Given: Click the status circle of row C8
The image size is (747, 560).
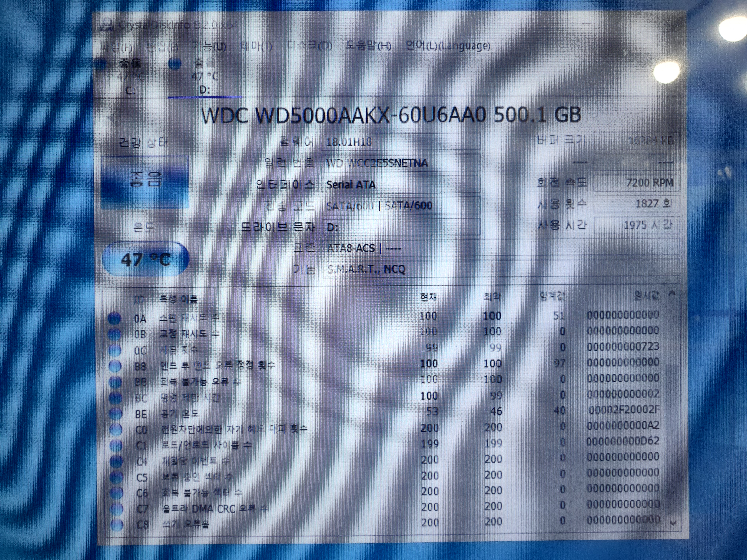Looking at the screenshot, I should 117,525.
